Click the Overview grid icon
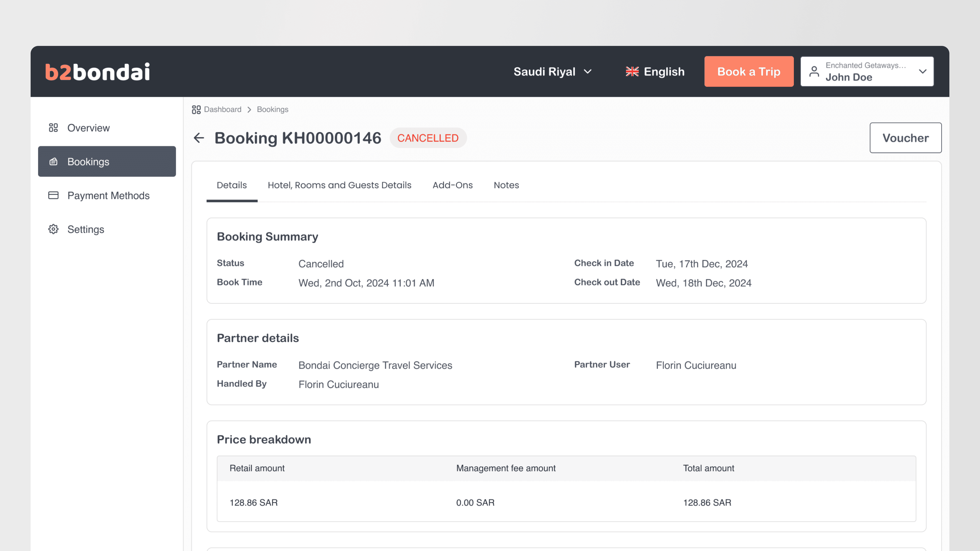 (53, 128)
